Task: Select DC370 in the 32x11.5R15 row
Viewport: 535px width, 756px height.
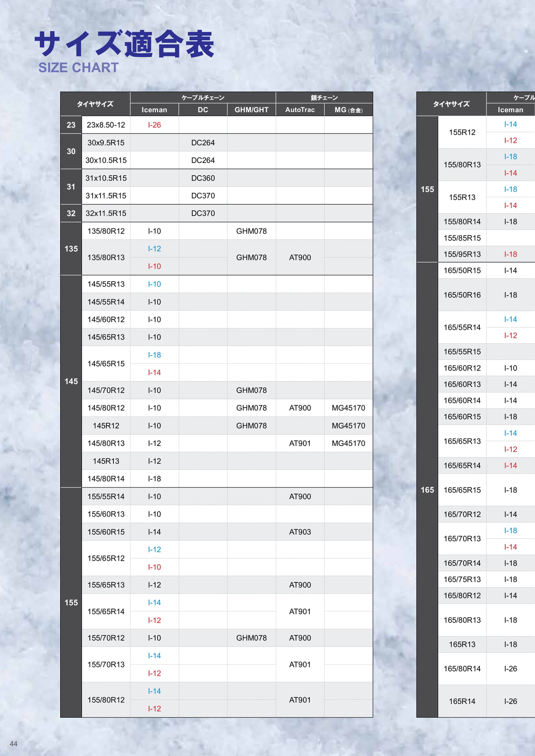Action: (203, 213)
